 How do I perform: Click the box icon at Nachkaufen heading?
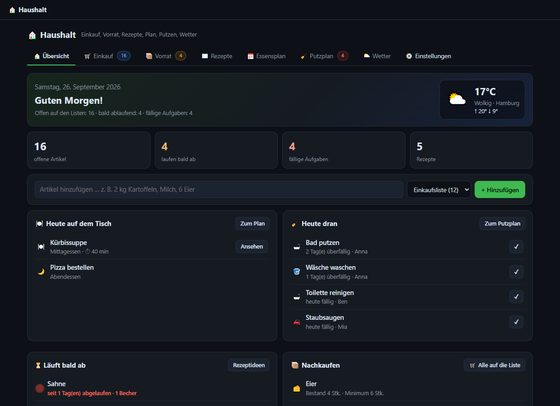pyautogui.click(x=295, y=365)
